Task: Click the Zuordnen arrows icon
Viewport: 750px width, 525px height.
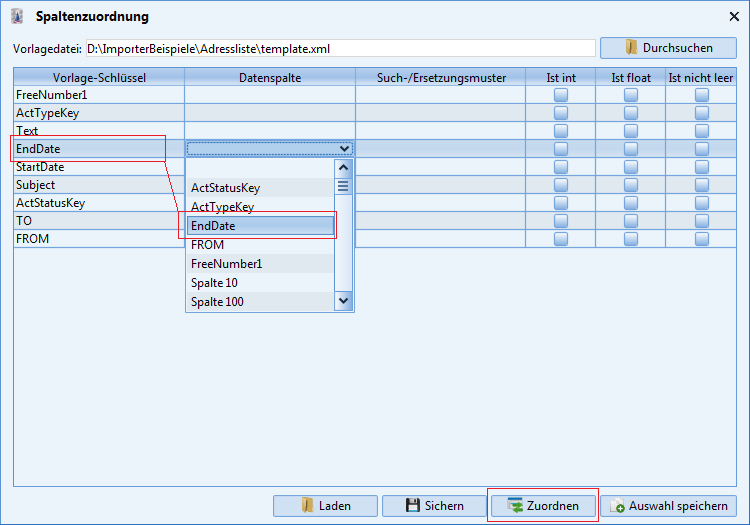Action: coord(515,506)
